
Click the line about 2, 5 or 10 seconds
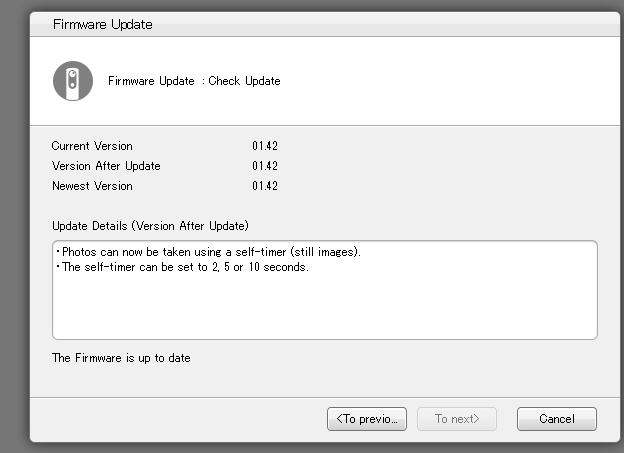click(x=182, y=267)
